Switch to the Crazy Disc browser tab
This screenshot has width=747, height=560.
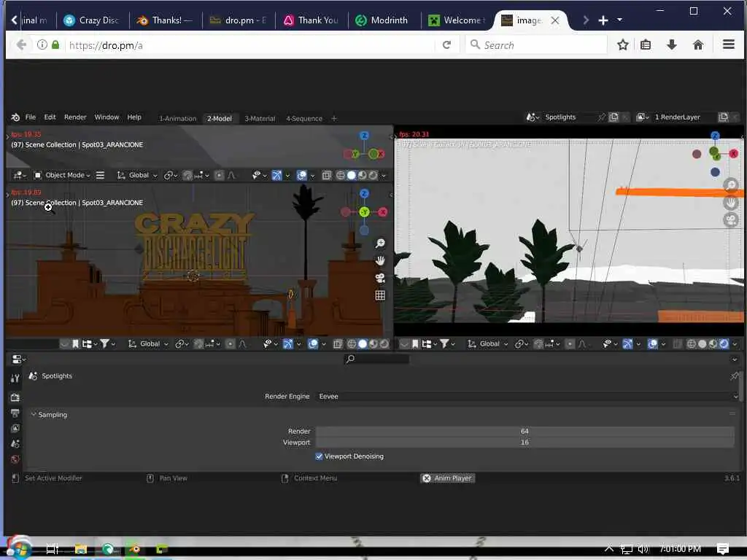pyautogui.click(x=92, y=20)
